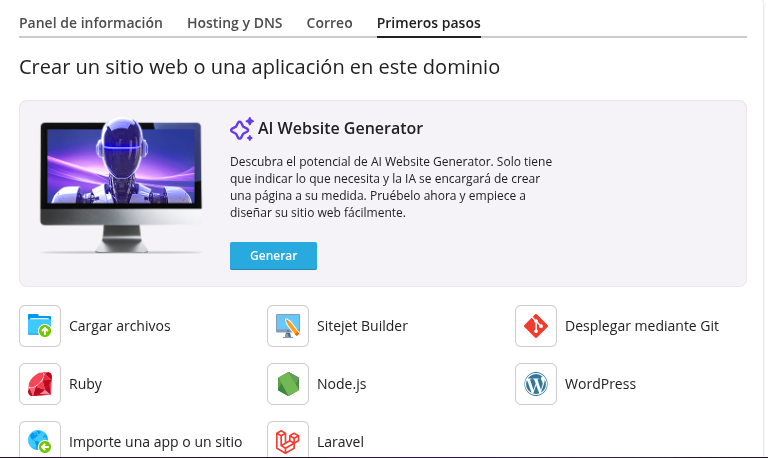Open the Desplegar mediante Git text link

click(x=641, y=326)
